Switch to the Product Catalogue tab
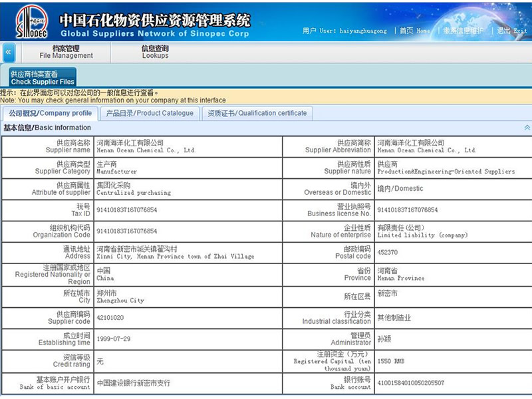The height and width of the screenshot is (399, 532). 150,113
